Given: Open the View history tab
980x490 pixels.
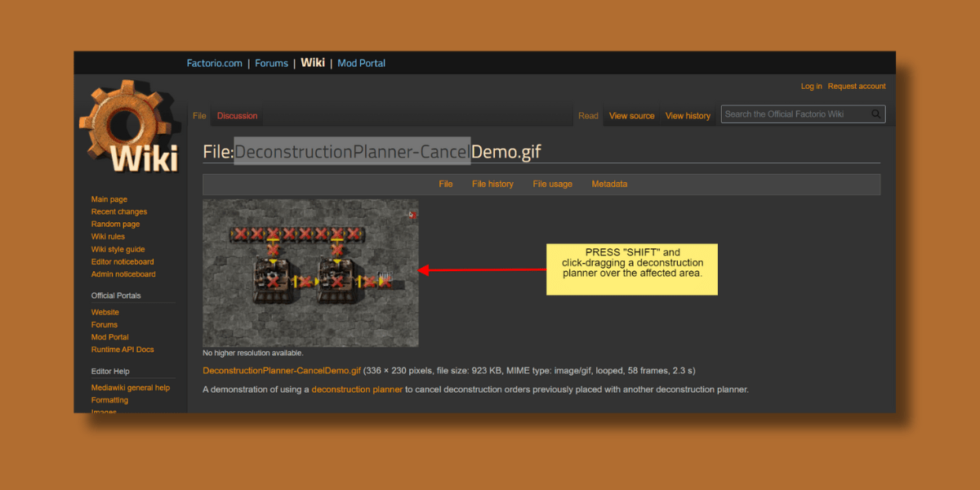Looking at the screenshot, I should click(x=688, y=116).
